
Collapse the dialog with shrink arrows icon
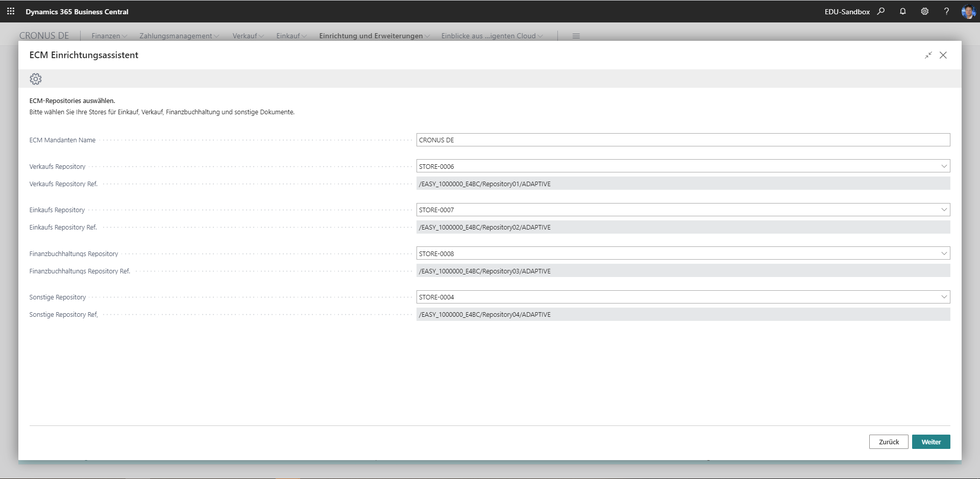(x=928, y=55)
